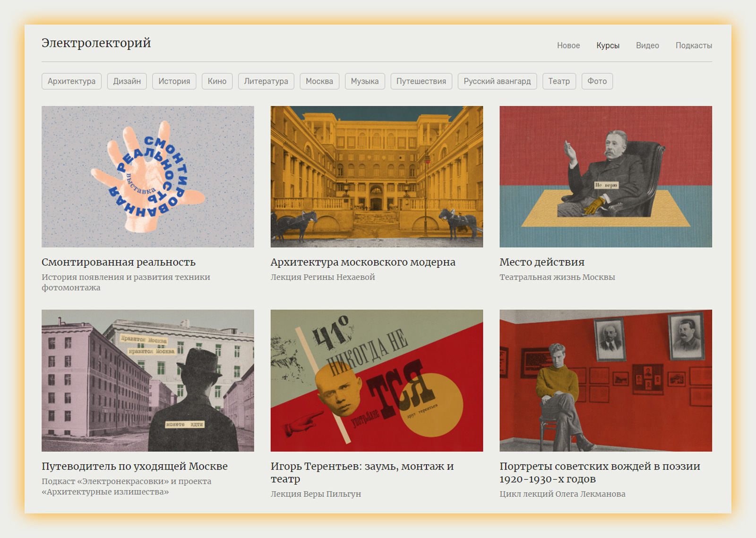Open the Soviet leaders portraits red thumbnail

605,380
